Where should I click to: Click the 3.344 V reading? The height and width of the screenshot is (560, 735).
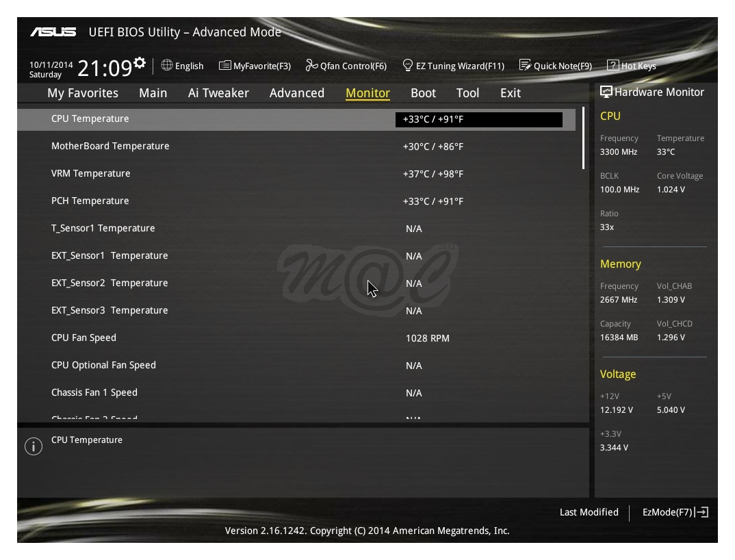click(614, 448)
